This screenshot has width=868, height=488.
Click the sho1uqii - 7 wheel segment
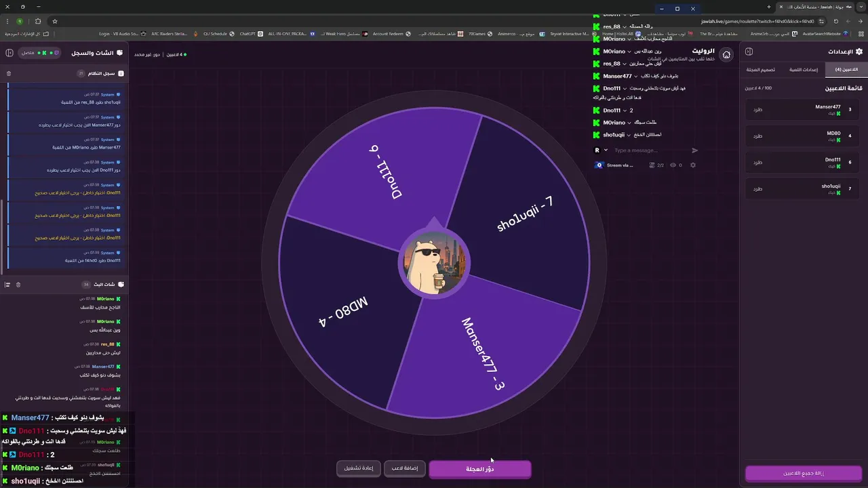click(x=525, y=214)
